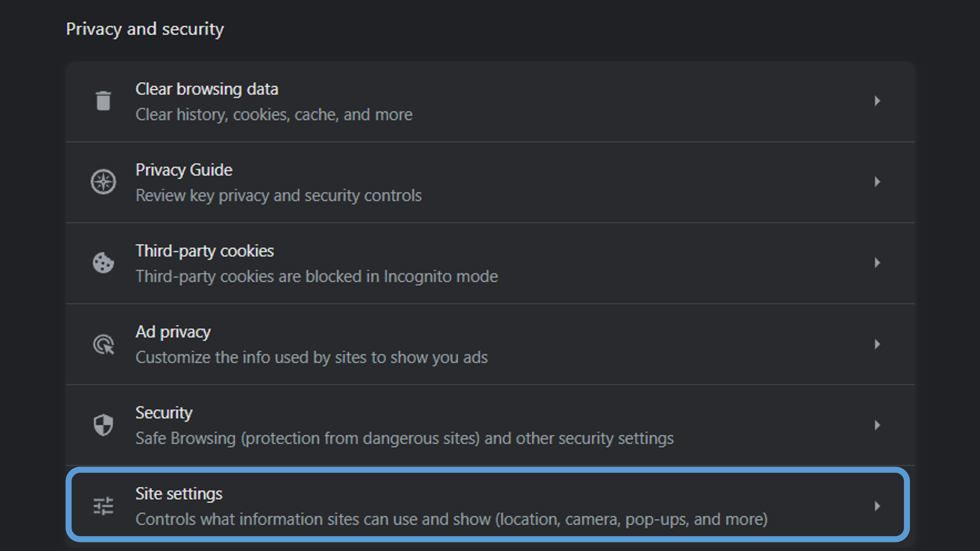Expand the Privacy Guide arrow
This screenshot has width=980, height=551.
point(877,182)
